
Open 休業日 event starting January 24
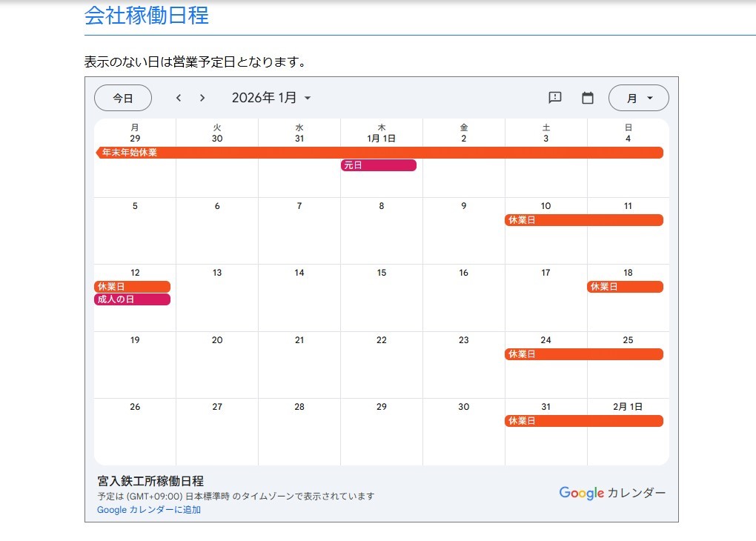pyautogui.click(x=584, y=354)
